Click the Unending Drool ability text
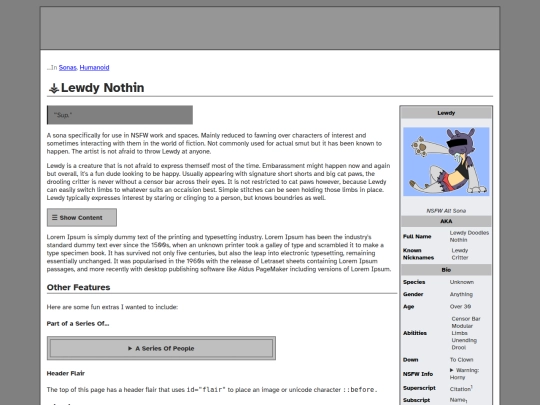Image resolution: width=540 pixels, height=405 pixels. click(x=464, y=344)
